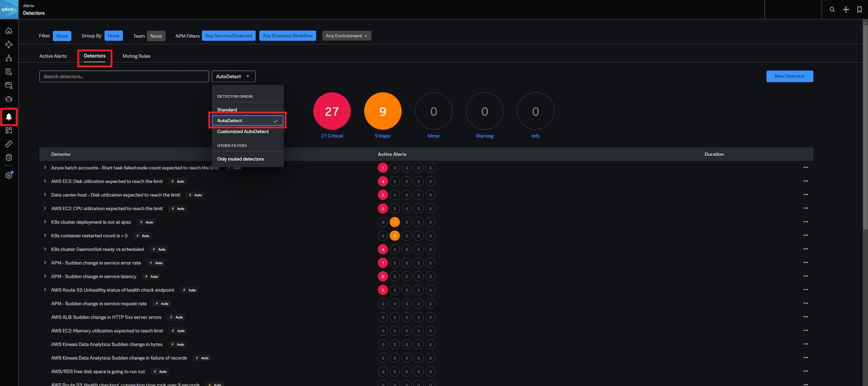Select AutoDetect in detector origin menu

click(248, 121)
